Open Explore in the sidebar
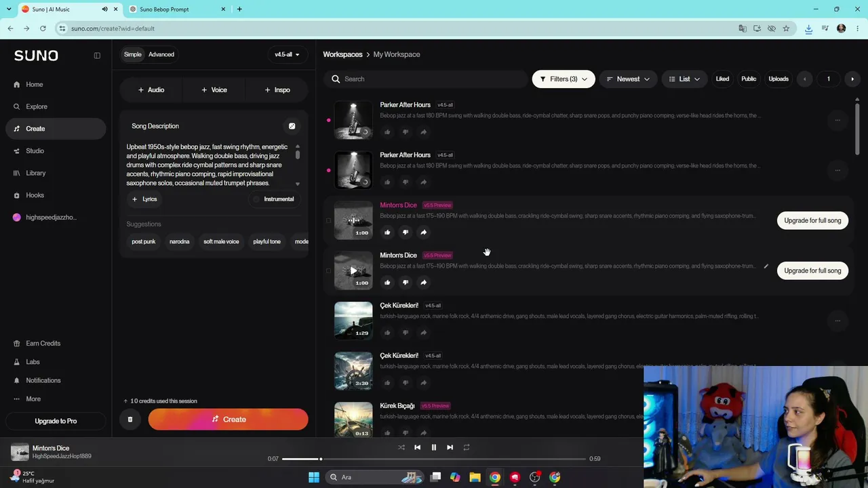This screenshot has width=868, height=488. tap(37, 107)
